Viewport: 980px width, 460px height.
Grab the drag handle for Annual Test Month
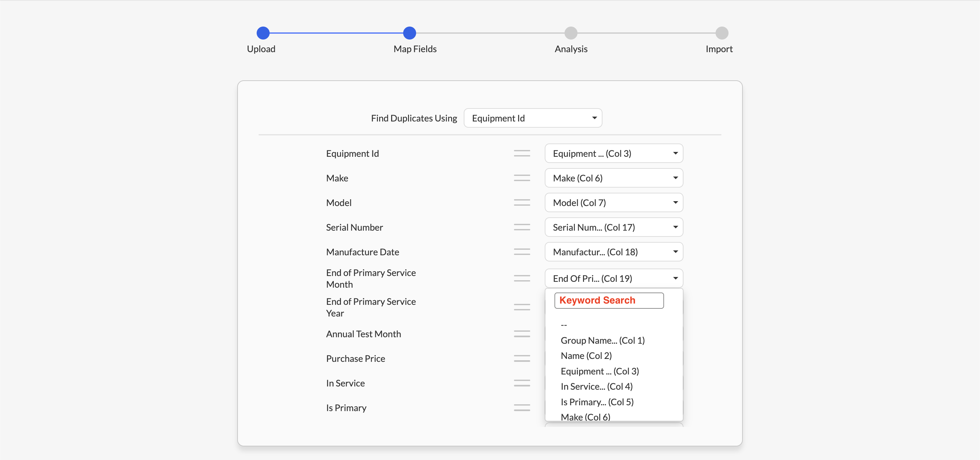tap(521, 334)
